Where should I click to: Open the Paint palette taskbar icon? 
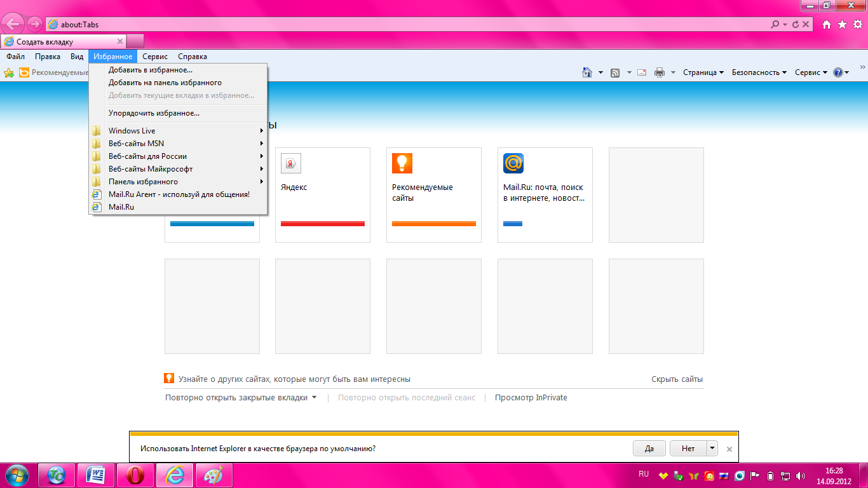(x=214, y=475)
